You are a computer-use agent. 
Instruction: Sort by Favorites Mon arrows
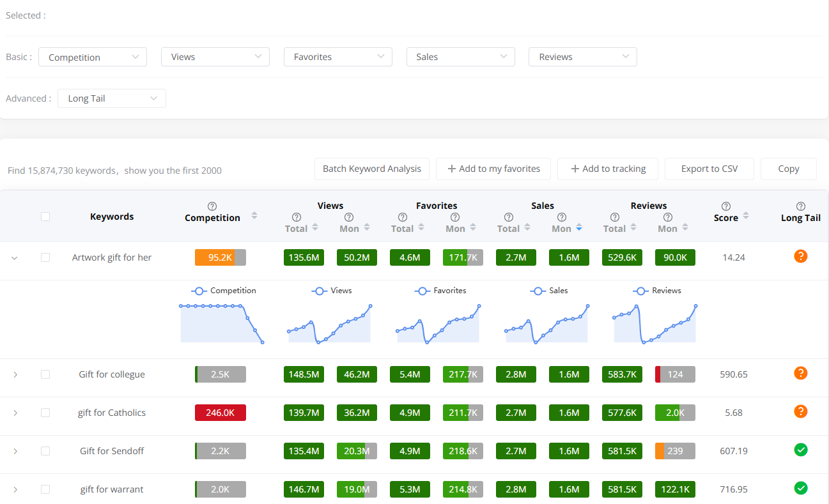click(x=473, y=227)
